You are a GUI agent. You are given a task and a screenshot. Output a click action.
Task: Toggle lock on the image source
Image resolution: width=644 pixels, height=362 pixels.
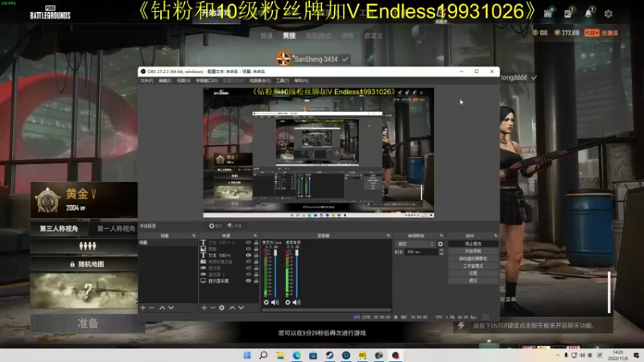(256, 249)
